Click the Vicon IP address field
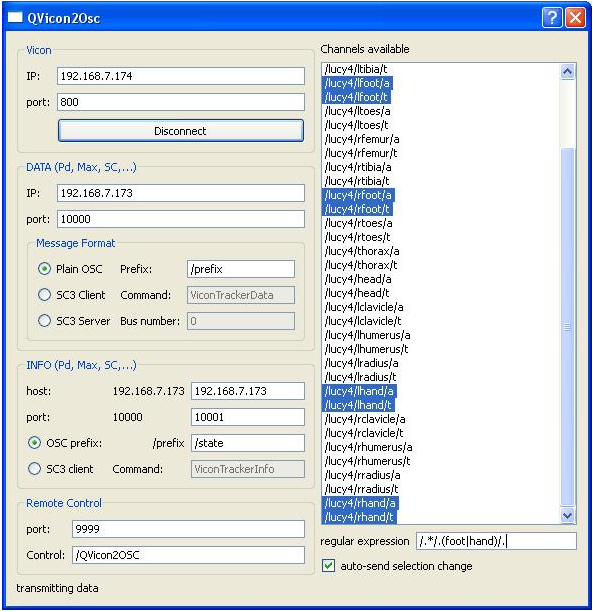 point(181,76)
